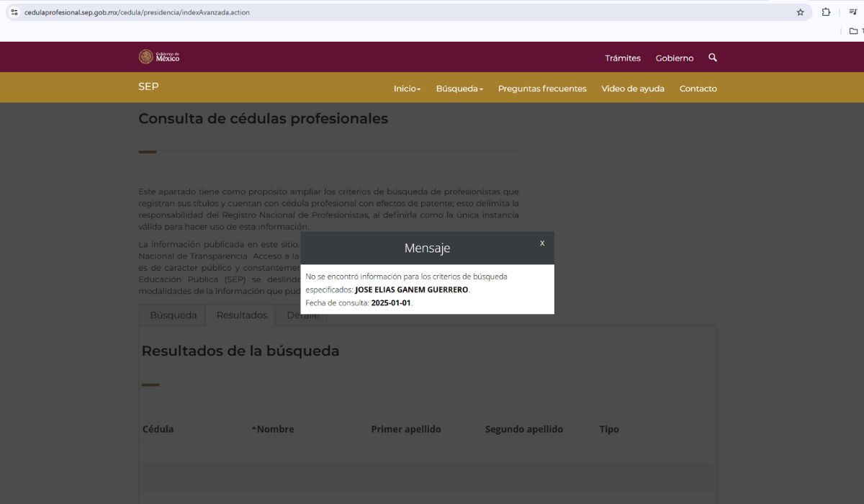Open the bookmarks folder icon

(853, 31)
